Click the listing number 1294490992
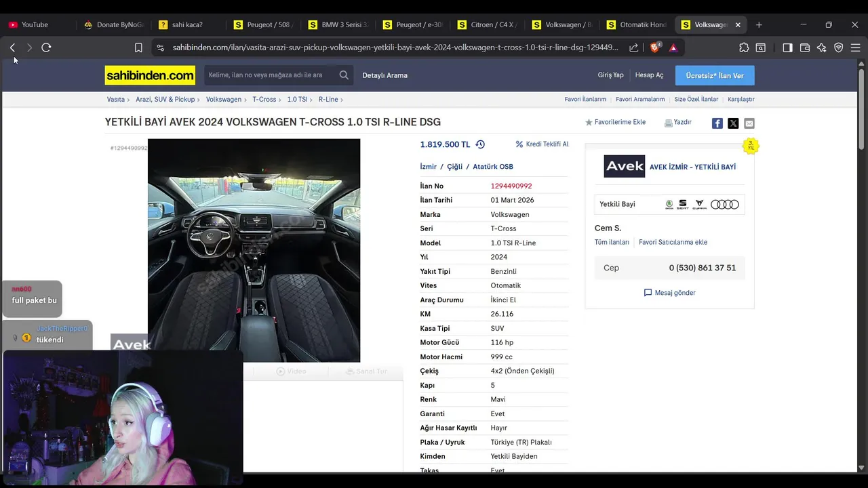The image size is (868, 488). [x=511, y=186]
